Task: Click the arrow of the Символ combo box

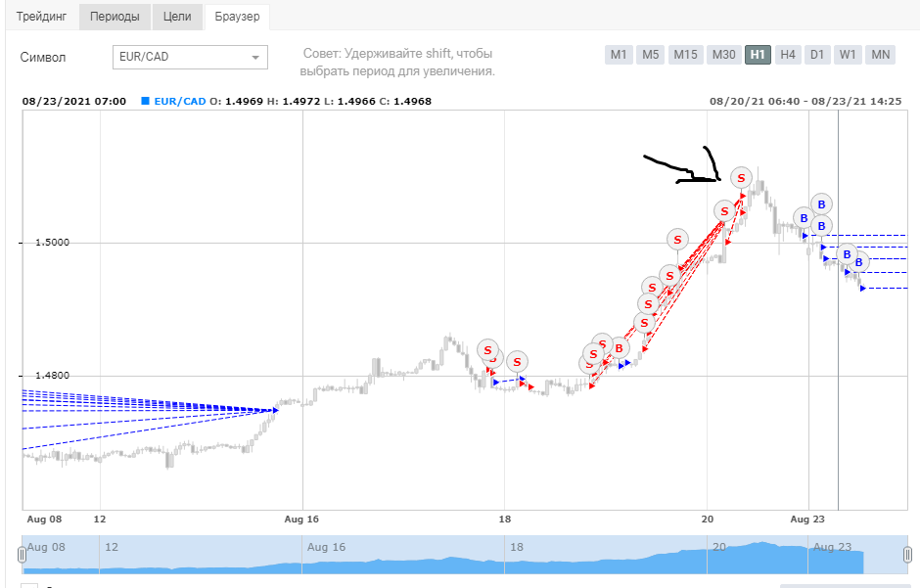Action: [255, 58]
